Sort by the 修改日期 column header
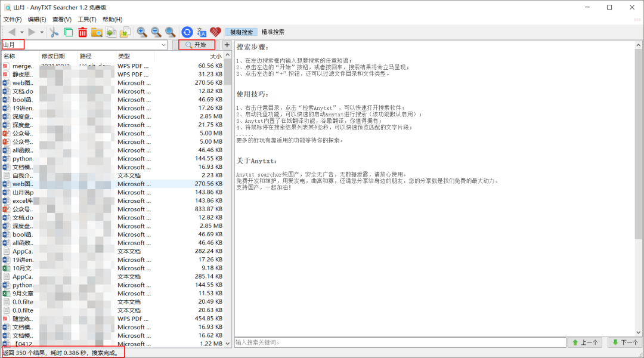This screenshot has width=644, height=358. 58,56
